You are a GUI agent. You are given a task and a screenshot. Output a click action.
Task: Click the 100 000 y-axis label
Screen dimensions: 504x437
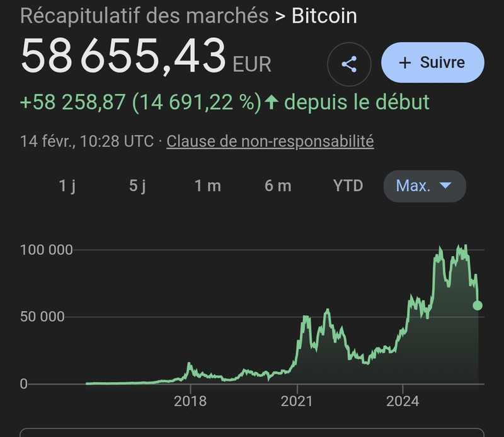47,250
